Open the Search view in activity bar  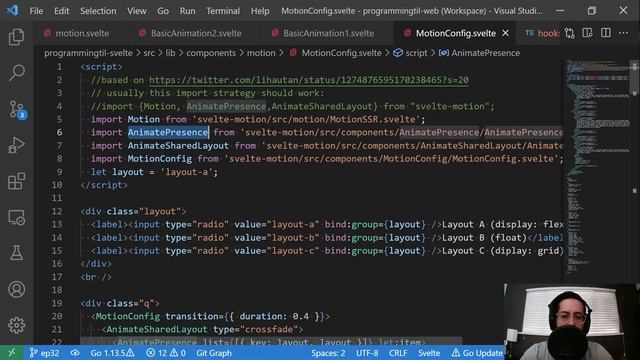16,73
